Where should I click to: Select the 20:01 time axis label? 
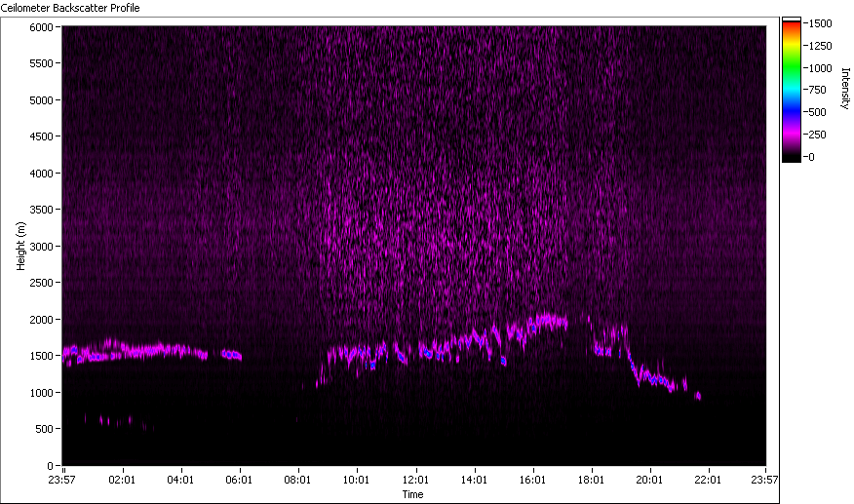point(649,480)
